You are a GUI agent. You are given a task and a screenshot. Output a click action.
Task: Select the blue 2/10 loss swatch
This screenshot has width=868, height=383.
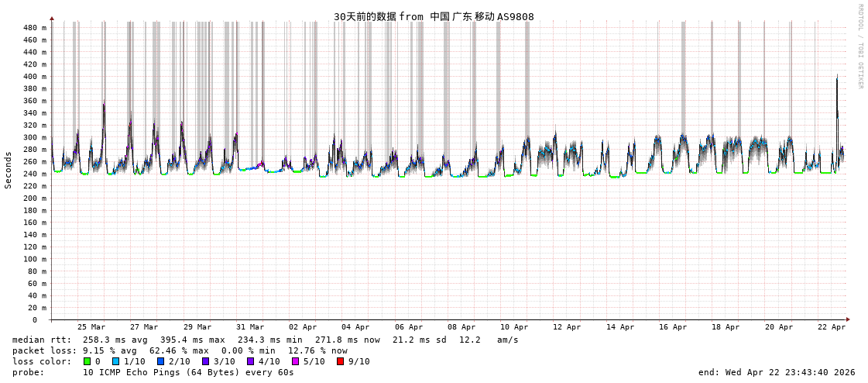161,361
